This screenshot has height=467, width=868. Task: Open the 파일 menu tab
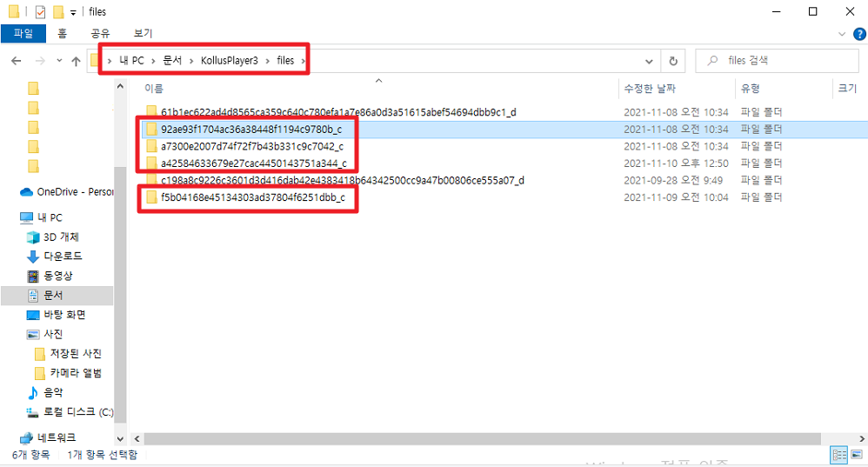(x=23, y=33)
